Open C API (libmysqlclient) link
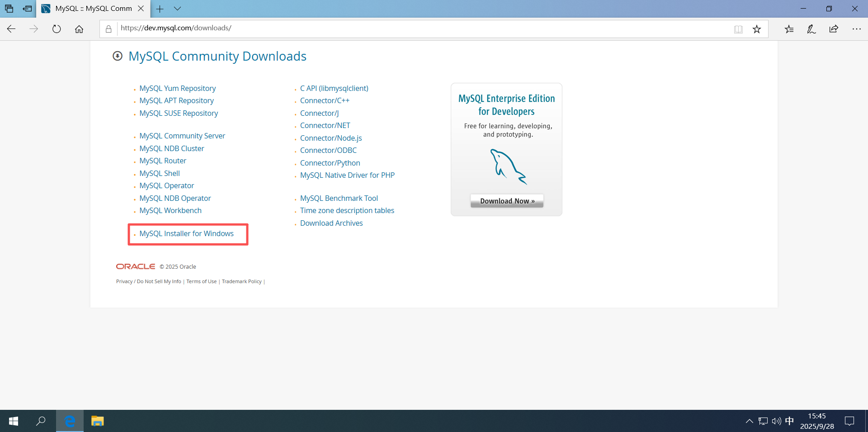This screenshot has width=868, height=432. [x=334, y=88]
